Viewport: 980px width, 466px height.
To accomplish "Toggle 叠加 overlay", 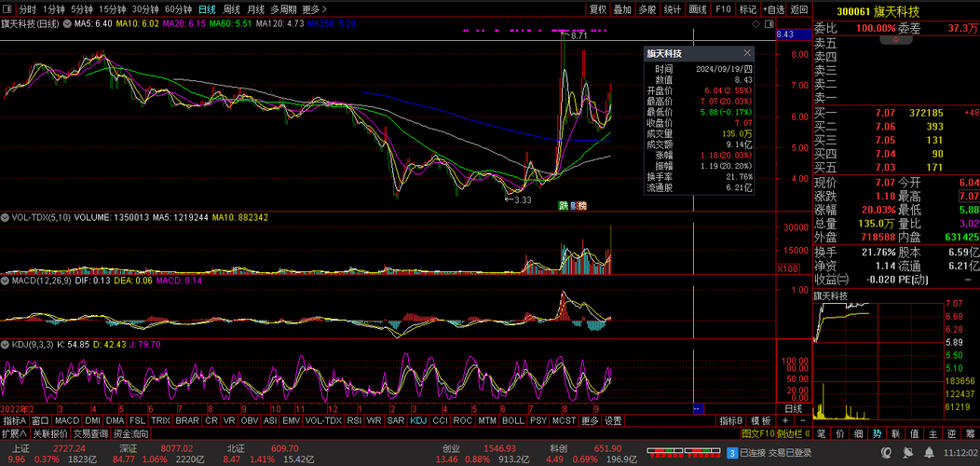I will click(x=622, y=9).
